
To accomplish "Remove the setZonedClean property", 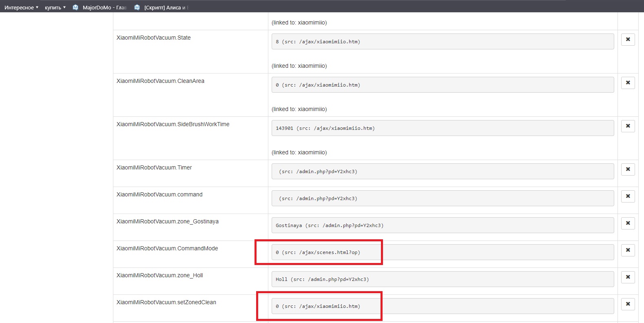I will (x=628, y=304).
